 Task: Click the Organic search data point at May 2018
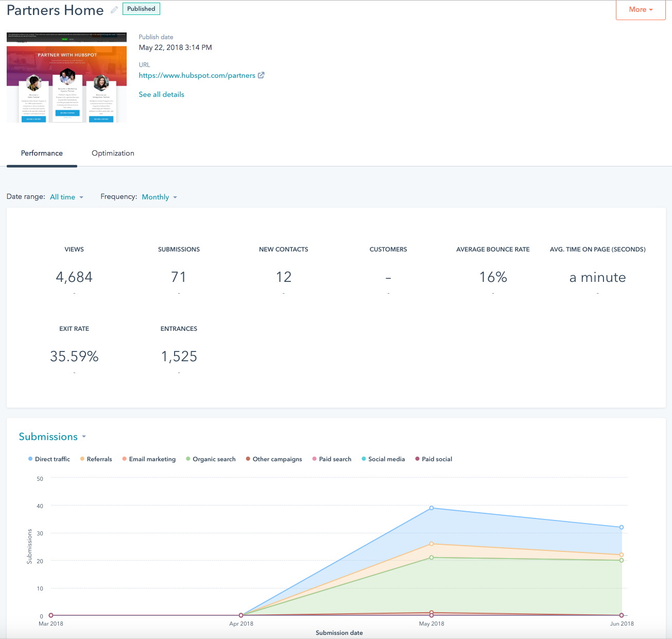tap(432, 558)
